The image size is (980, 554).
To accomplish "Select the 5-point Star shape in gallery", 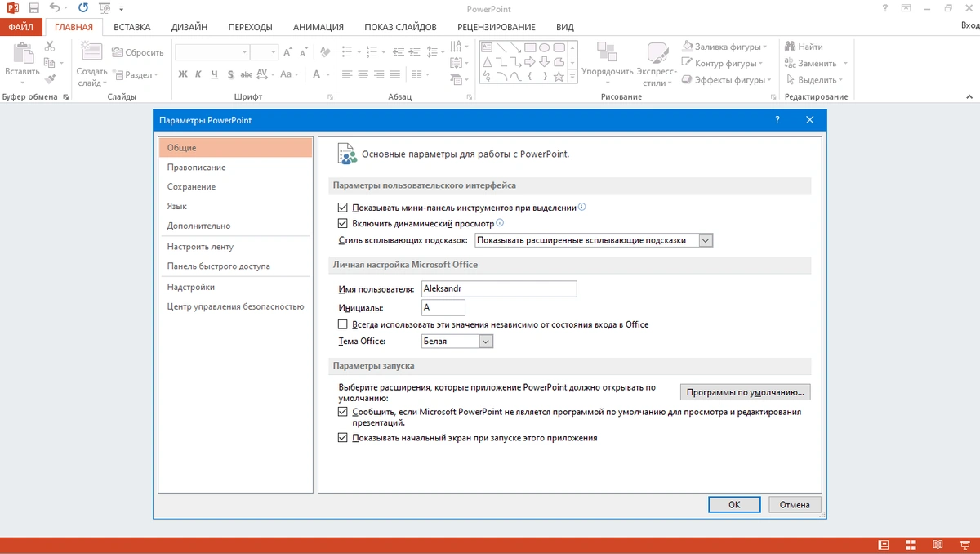I will coord(559,77).
